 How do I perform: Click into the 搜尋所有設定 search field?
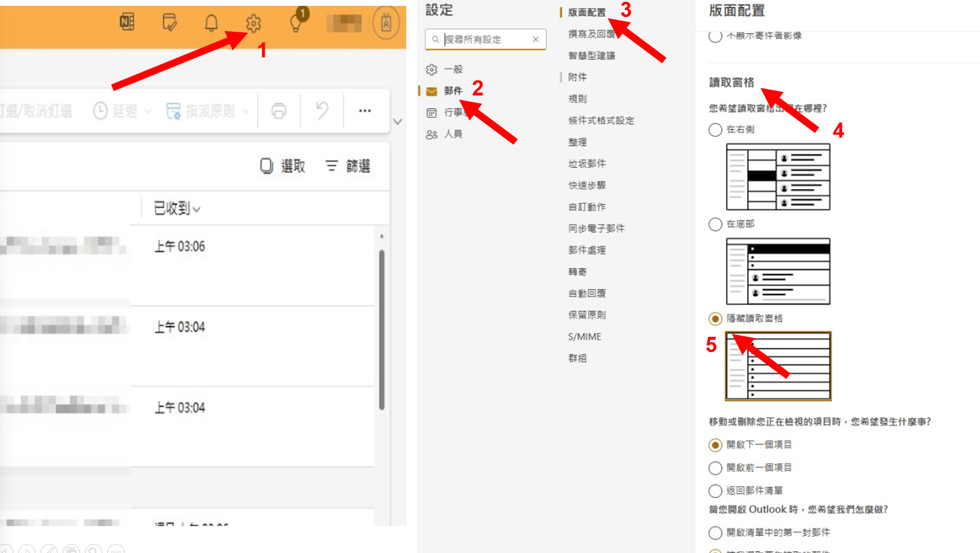tap(485, 39)
